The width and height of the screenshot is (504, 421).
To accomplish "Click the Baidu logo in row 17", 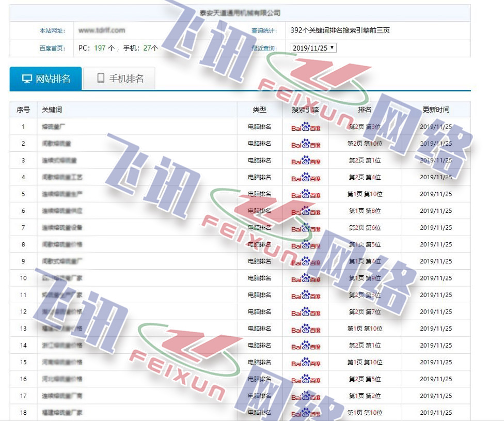I will (306, 396).
